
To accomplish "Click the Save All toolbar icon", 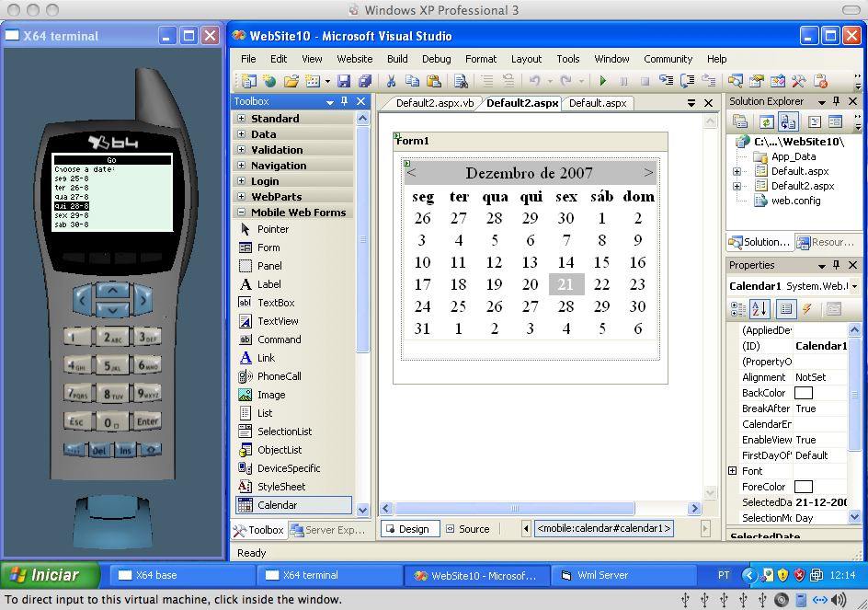I will [365, 82].
